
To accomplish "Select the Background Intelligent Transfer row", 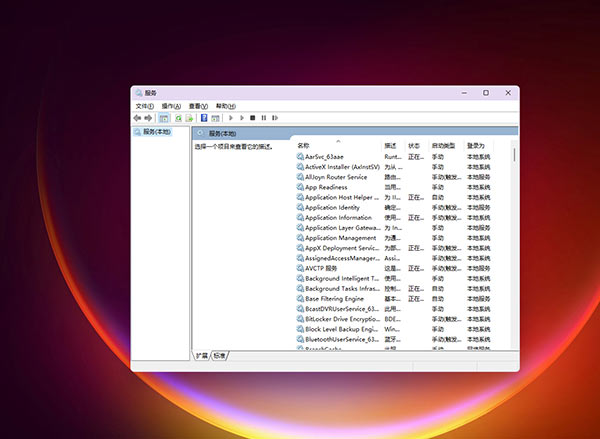I will 394,278.
